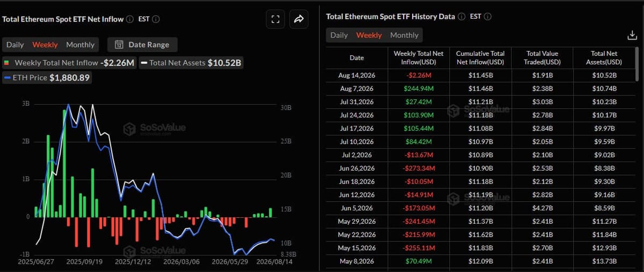Click the Date column header
Screen dimensions: 644x272
coord(357,58)
